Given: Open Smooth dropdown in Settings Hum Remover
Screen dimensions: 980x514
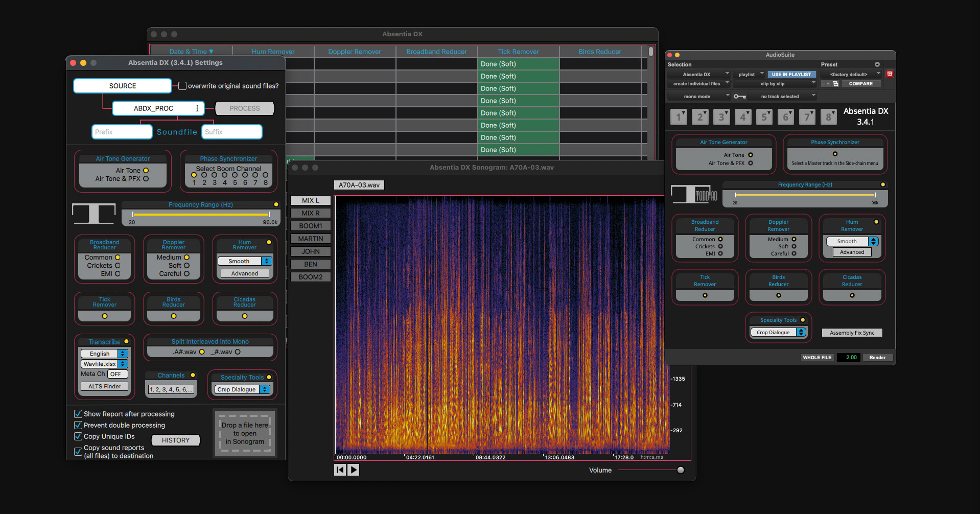Looking at the screenshot, I should tap(245, 261).
